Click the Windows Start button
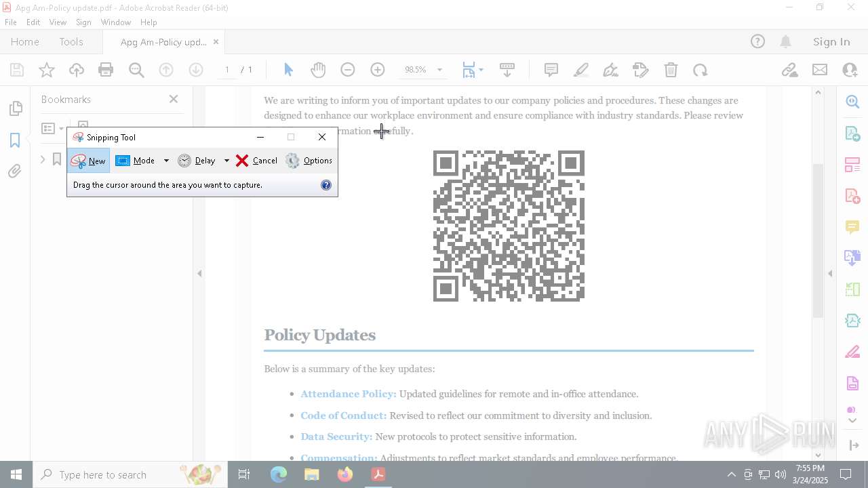Screen dimensions: 868x488 pos(16,474)
